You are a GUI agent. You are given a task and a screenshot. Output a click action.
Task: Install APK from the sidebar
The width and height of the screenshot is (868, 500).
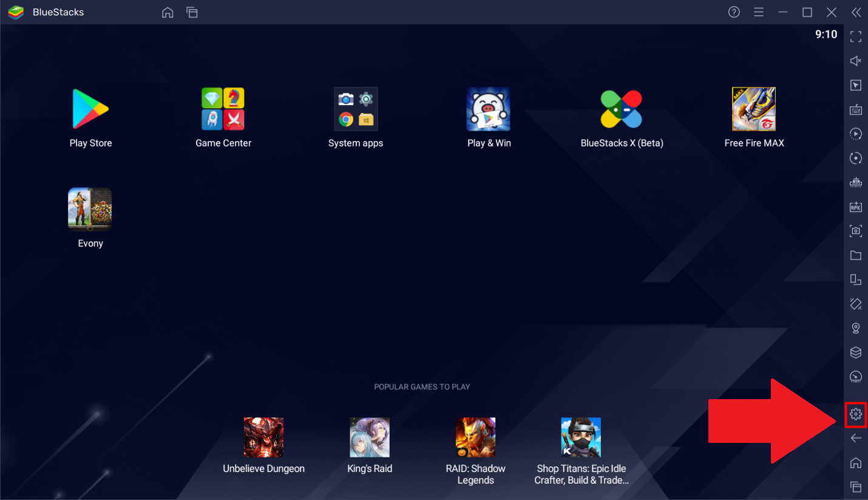[x=856, y=207]
